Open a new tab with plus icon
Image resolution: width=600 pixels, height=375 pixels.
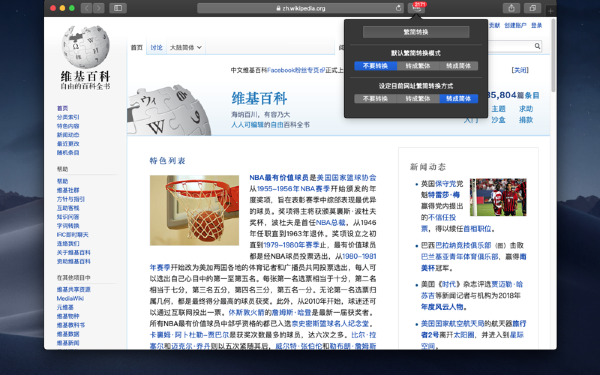[550, 11]
